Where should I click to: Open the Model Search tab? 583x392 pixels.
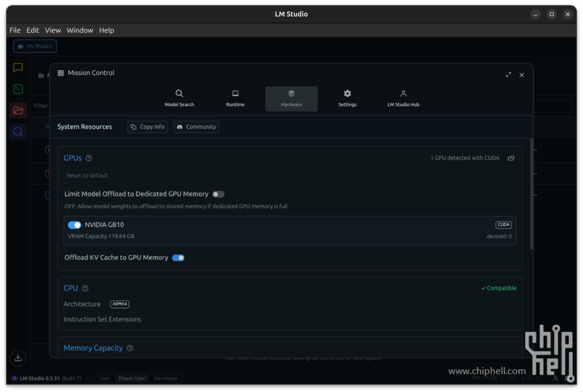click(179, 98)
